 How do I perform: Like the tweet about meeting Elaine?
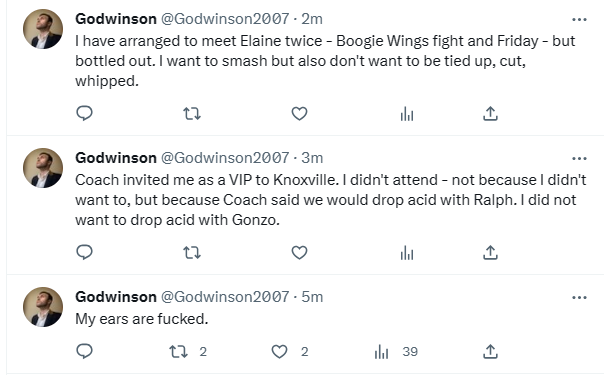299,114
